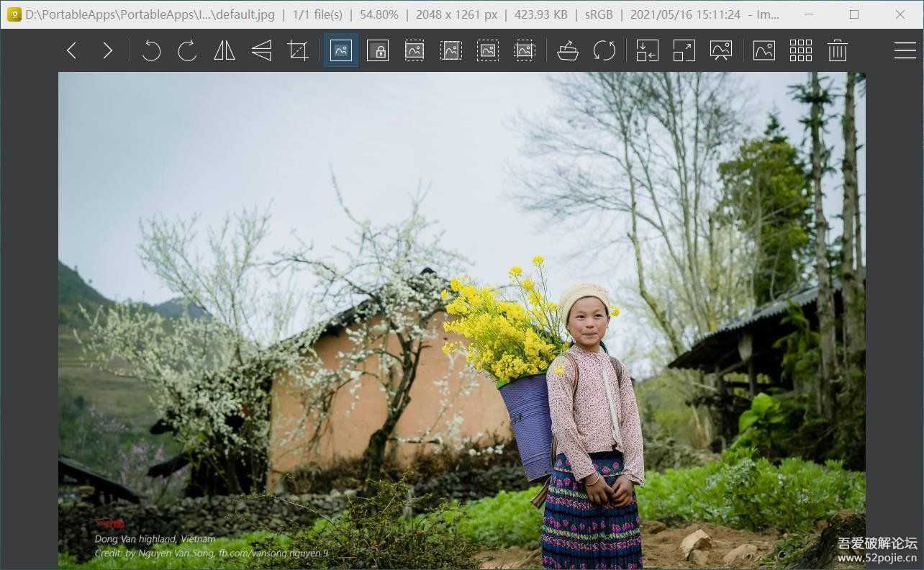Viewport: 924px width, 570px height.
Task: Open the Crop tool
Action: click(298, 50)
